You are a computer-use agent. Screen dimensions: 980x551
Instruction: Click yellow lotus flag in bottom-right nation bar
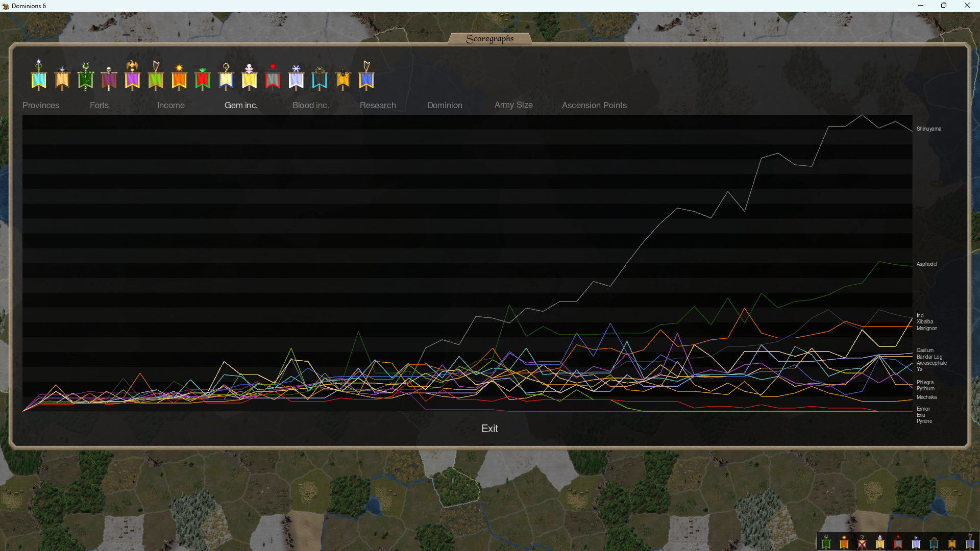(x=880, y=542)
